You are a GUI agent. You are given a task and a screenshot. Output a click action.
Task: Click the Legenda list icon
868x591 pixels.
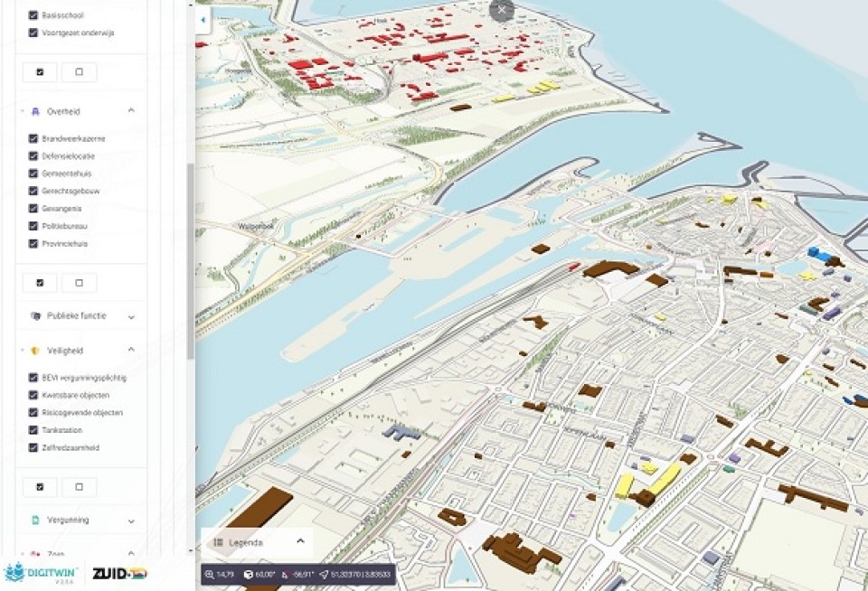pos(218,542)
